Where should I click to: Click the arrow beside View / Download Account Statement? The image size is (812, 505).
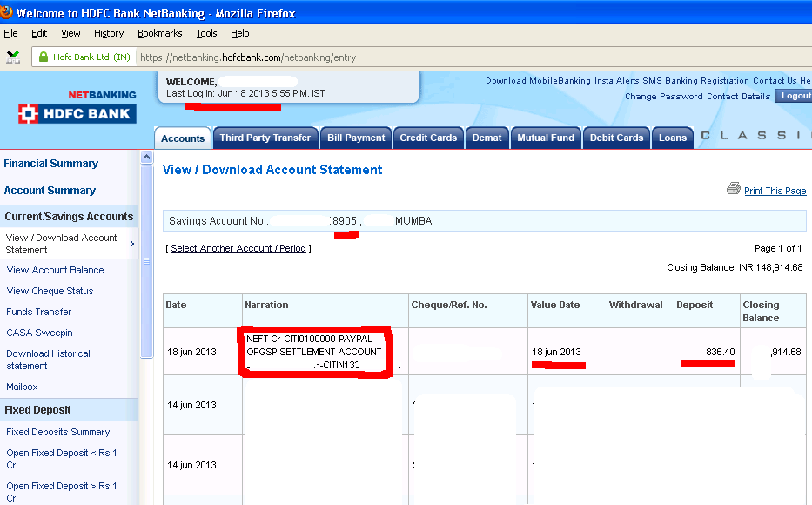[x=132, y=244]
